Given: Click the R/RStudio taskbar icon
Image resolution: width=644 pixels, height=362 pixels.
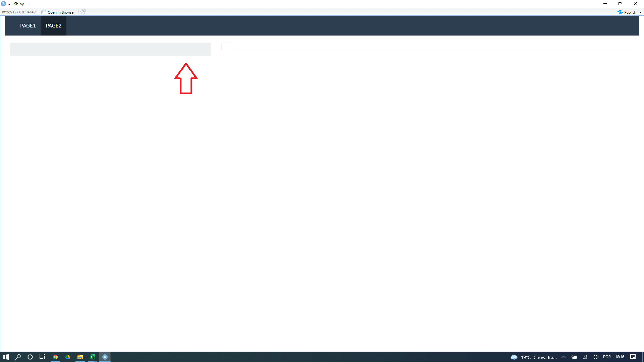Looking at the screenshot, I should (105, 357).
